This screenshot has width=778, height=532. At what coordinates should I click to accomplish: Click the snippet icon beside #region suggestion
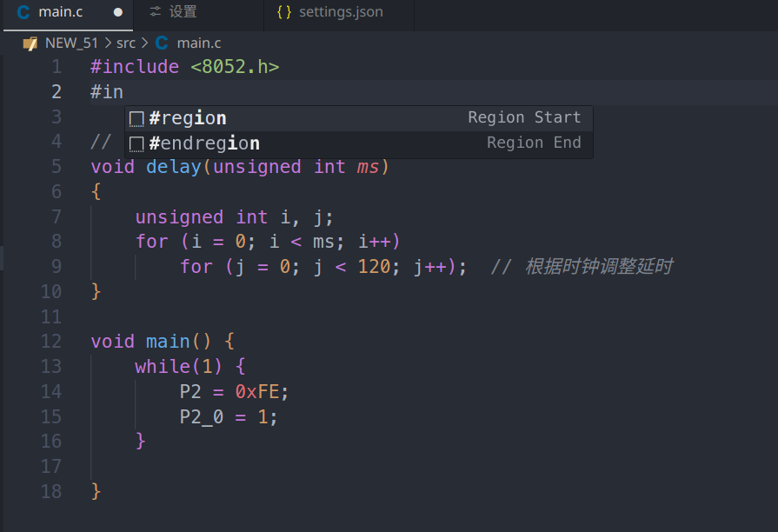pyautogui.click(x=137, y=117)
